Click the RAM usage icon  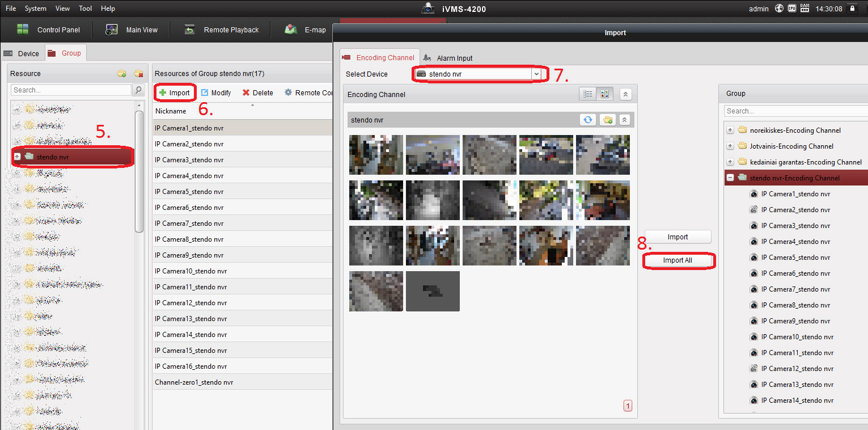805,9
